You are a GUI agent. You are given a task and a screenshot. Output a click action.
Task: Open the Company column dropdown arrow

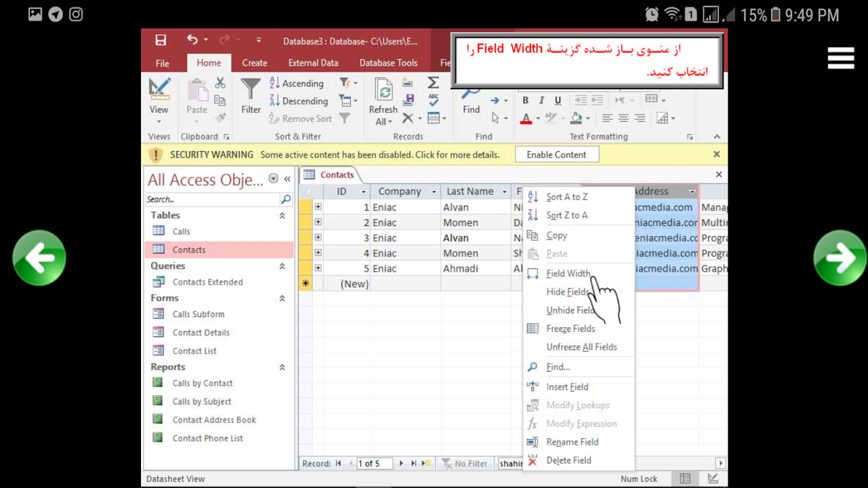(x=434, y=192)
